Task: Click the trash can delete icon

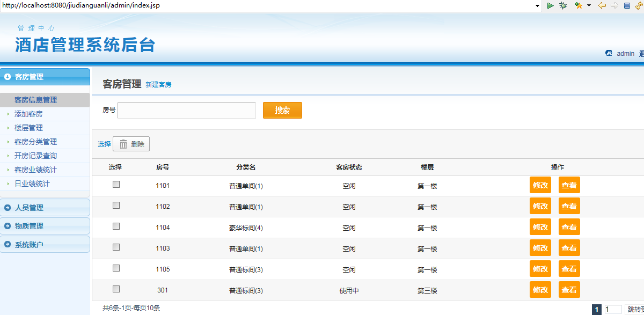Action: click(123, 144)
